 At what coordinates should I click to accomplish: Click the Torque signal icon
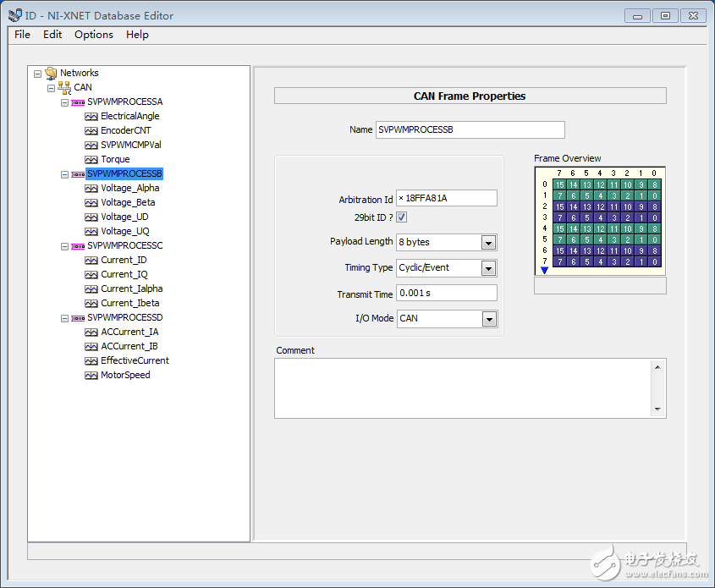click(91, 160)
